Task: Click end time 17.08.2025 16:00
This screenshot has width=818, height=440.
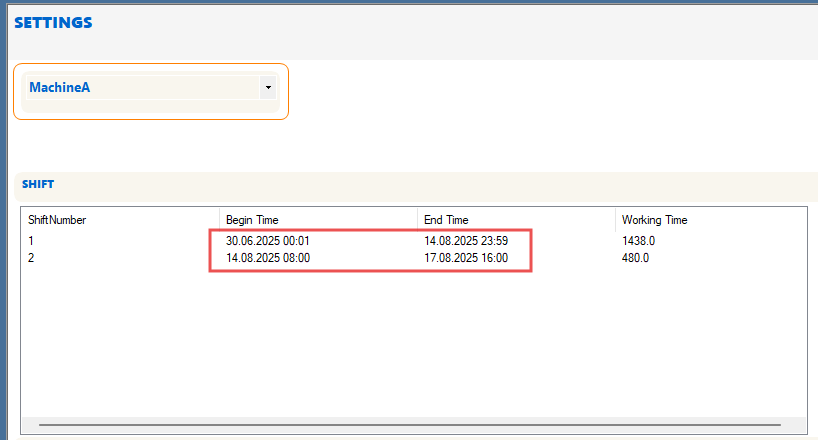Action: click(466, 258)
